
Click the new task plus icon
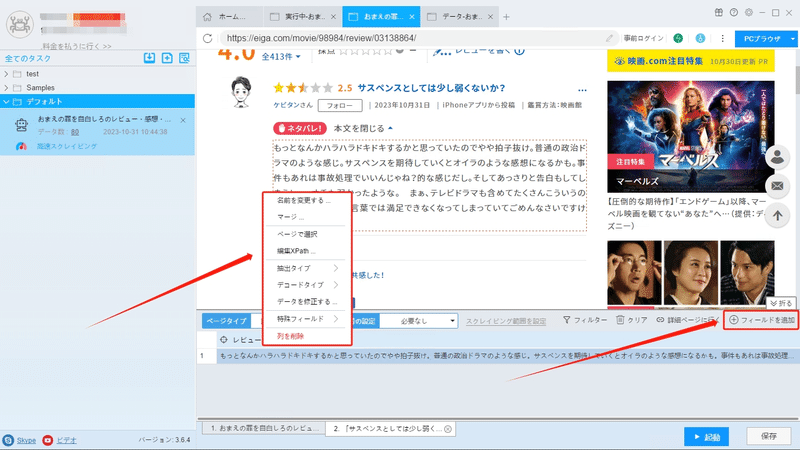(x=167, y=58)
